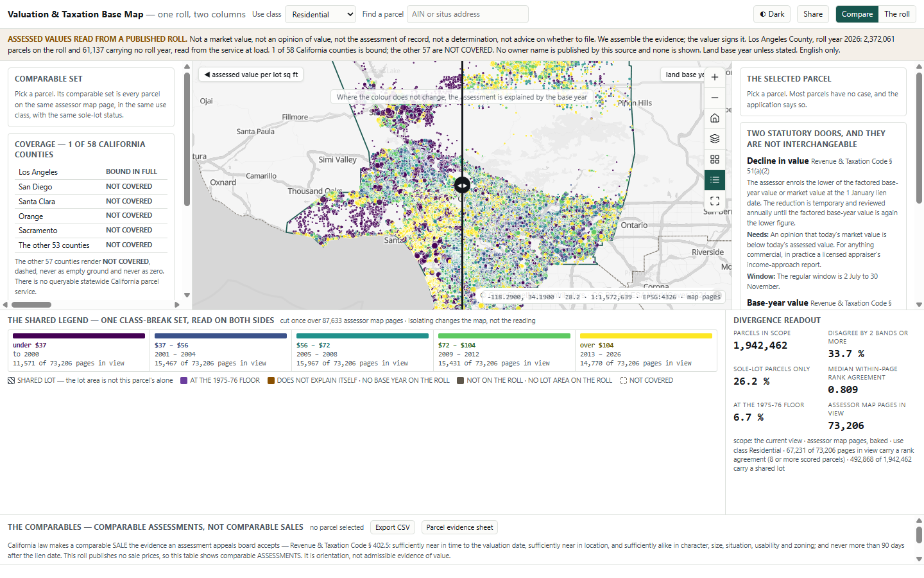
Task: Isolate the '$72 – $104' legend class
Action: tap(504, 351)
